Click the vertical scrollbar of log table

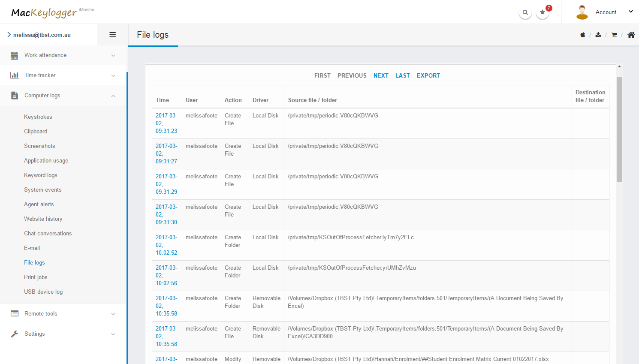tap(619, 129)
